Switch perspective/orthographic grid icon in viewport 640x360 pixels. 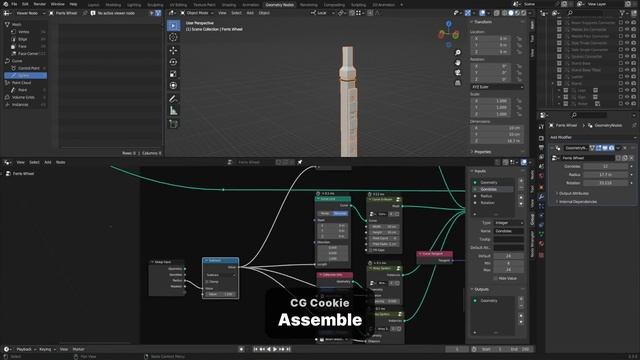click(x=458, y=83)
